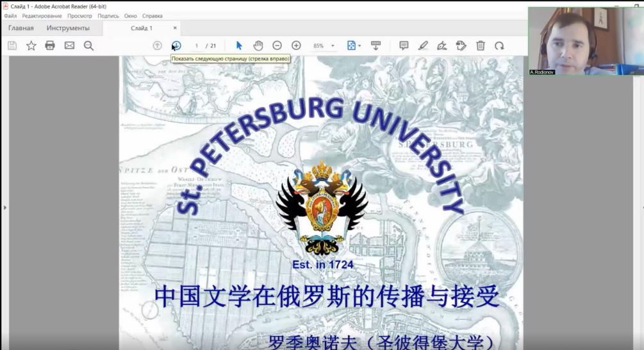Open the Окно menu

[131, 16]
